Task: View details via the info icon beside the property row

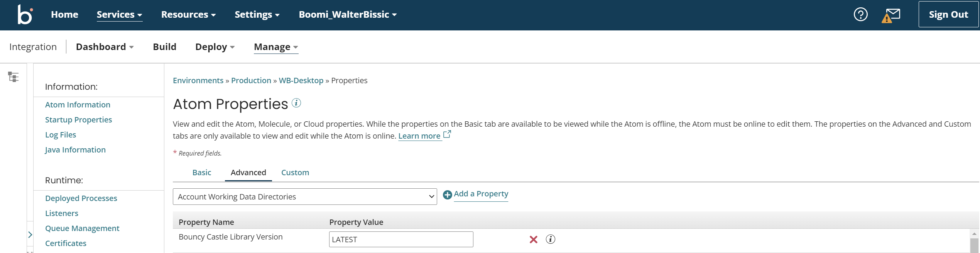Action: point(551,239)
